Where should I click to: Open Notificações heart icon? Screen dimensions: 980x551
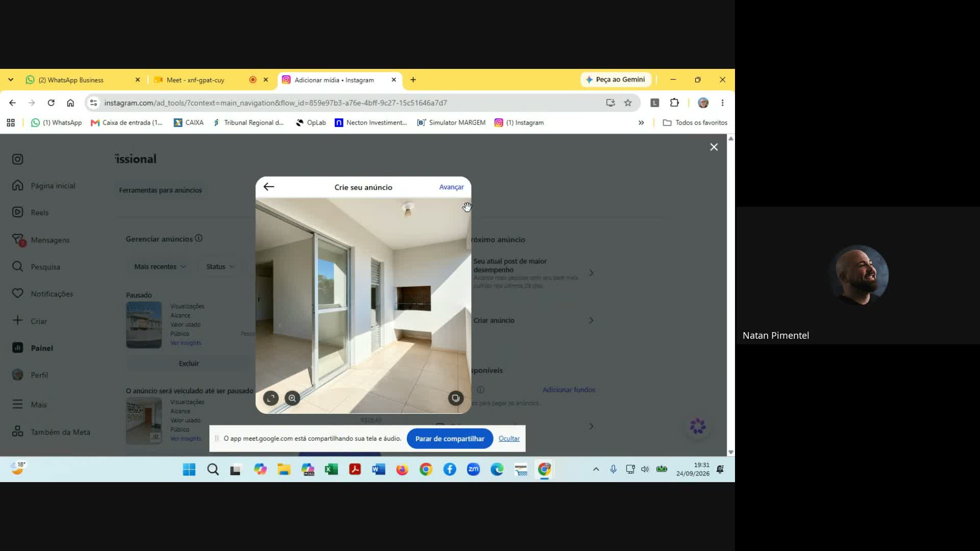pyautogui.click(x=18, y=293)
